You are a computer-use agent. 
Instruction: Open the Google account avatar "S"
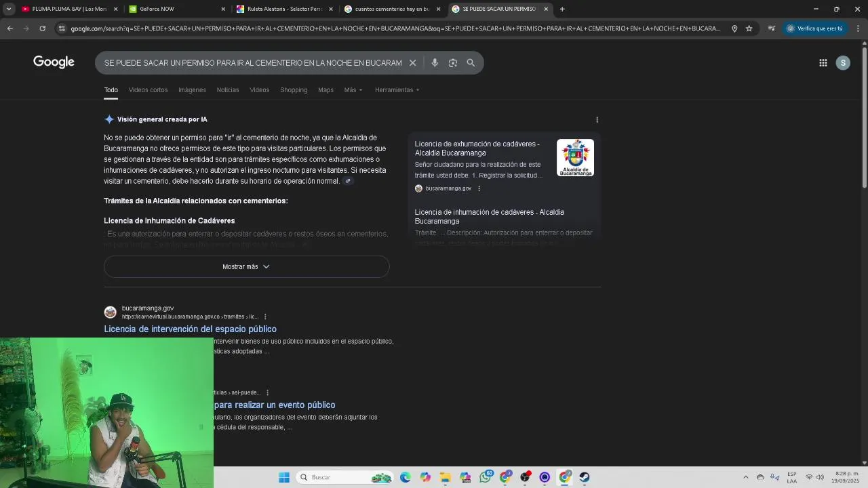[x=843, y=63]
